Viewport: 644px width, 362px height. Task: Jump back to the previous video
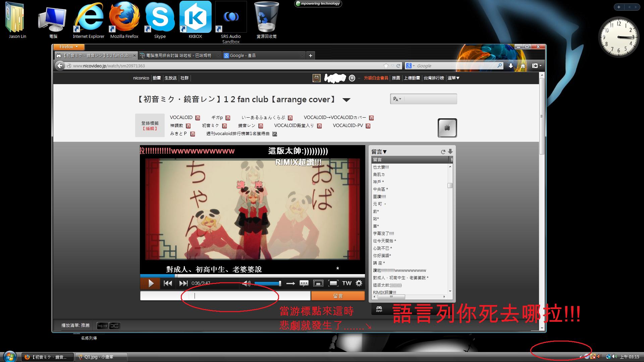click(168, 284)
